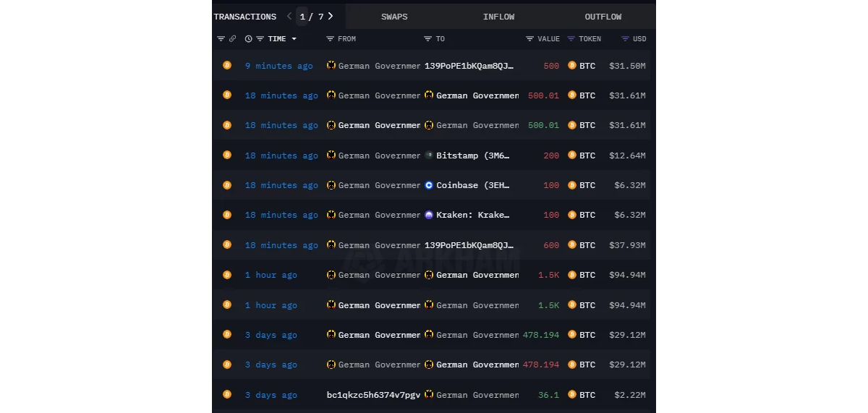
Task: Click Bitcoin icon of Coinbase transaction row
Action: pyautogui.click(x=227, y=185)
